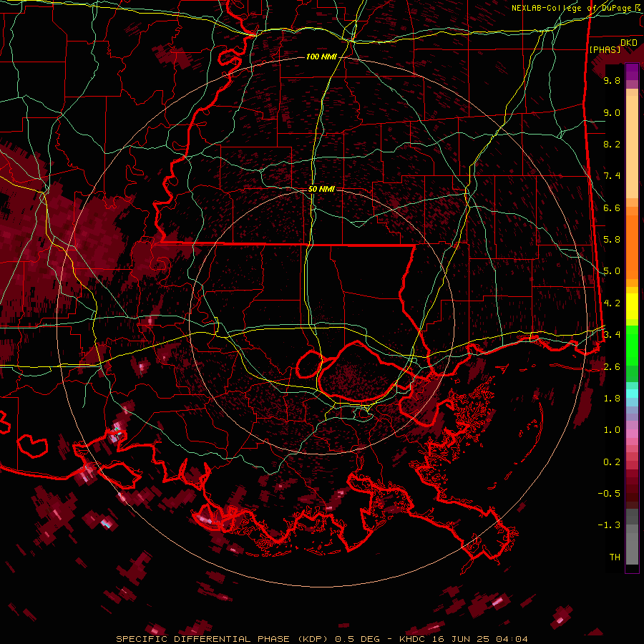Click 'SPECIFIC DIFFERENTIAL PHASE (KDP)' caption text
This screenshot has width=644, height=644.
click(x=223, y=639)
